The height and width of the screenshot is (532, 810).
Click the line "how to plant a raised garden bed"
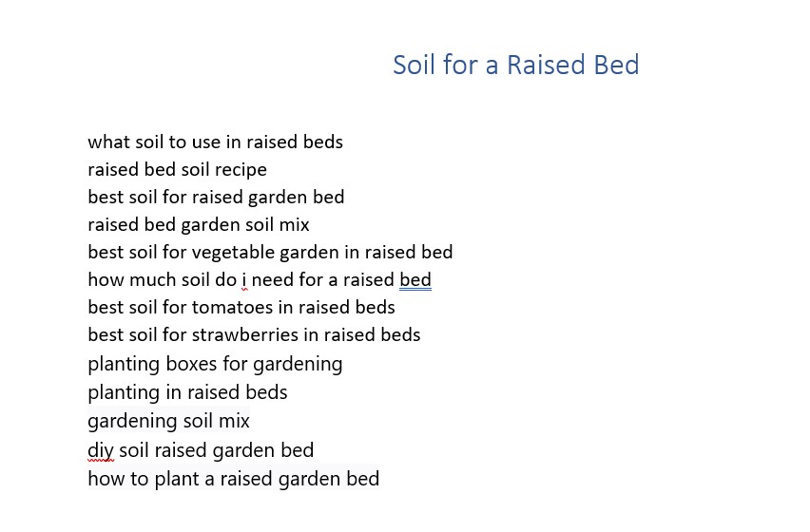pos(234,479)
